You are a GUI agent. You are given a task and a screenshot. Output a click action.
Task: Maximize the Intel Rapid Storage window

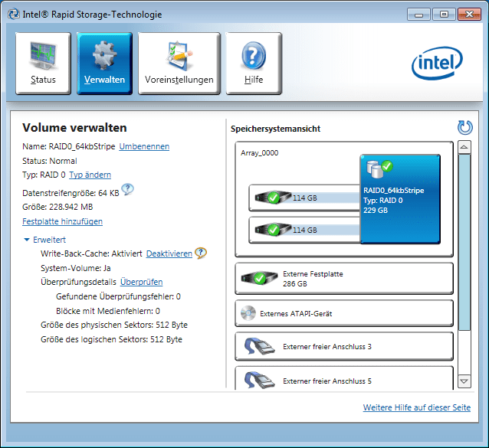[444, 15]
